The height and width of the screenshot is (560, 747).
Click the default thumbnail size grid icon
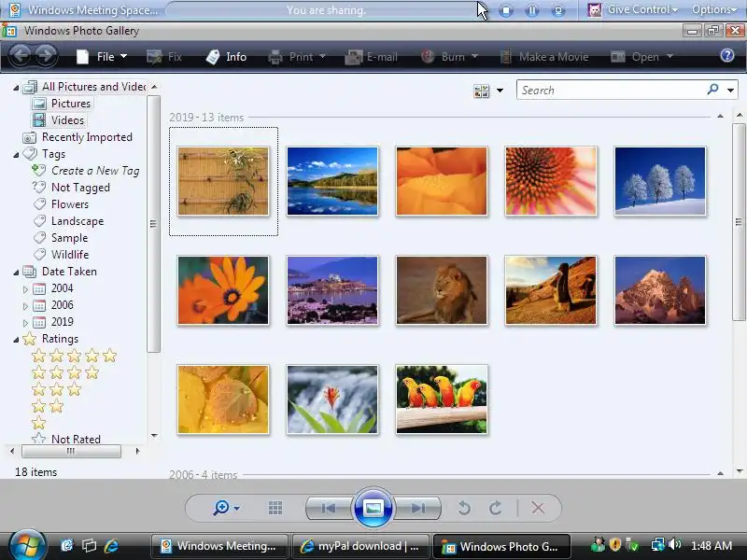[275, 508]
